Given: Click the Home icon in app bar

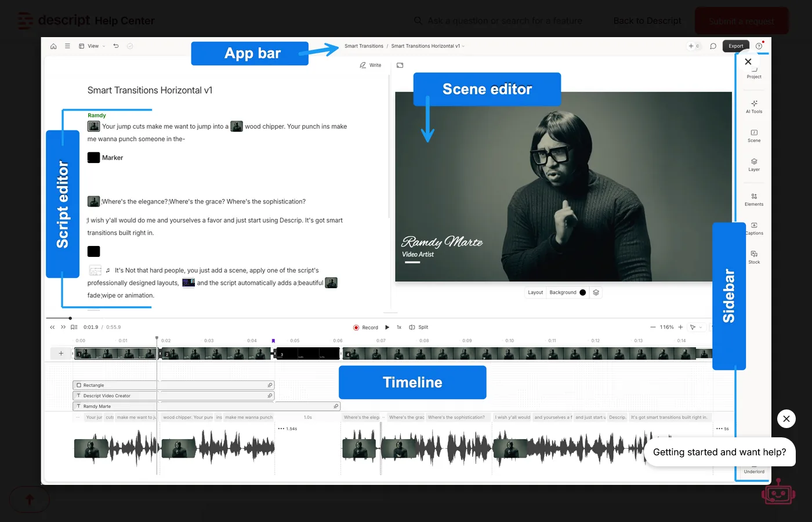Looking at the screenshot, I should click(x=53, y=46).
